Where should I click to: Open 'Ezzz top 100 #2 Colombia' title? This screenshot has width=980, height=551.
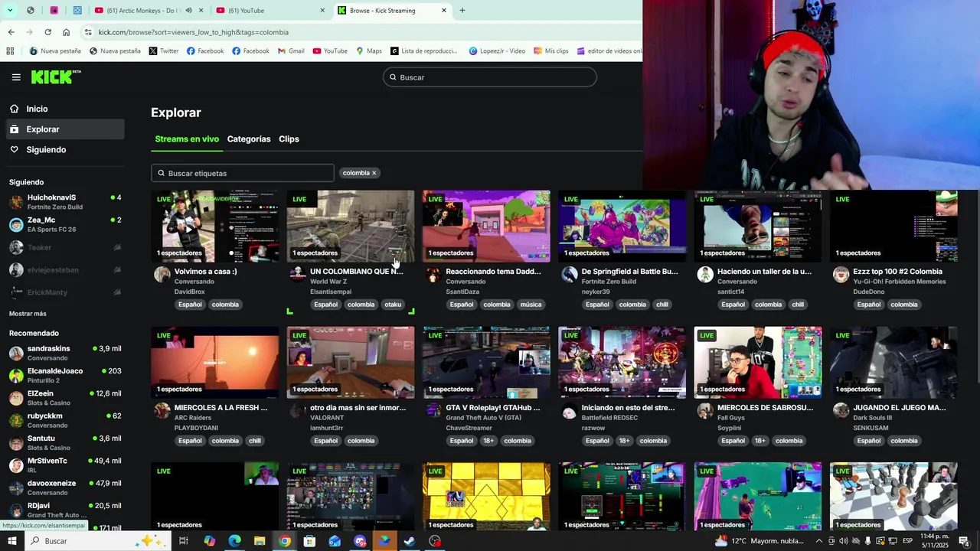click(897, 272)
